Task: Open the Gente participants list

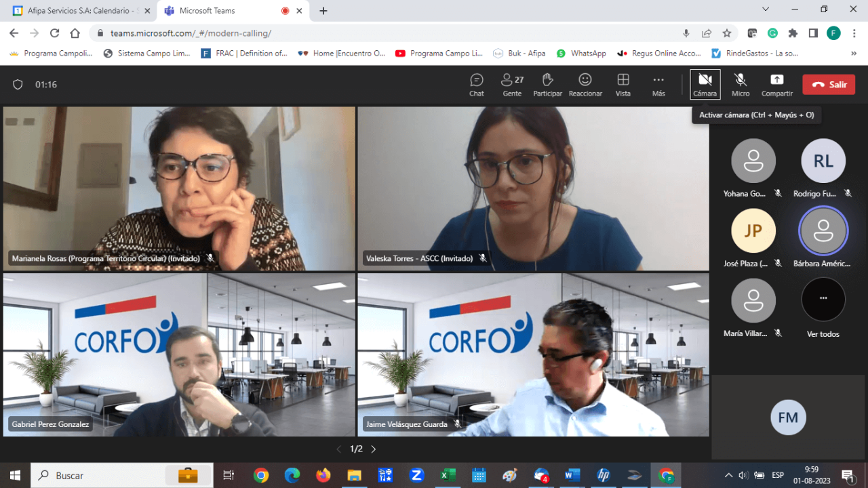Action: (512, 85)
